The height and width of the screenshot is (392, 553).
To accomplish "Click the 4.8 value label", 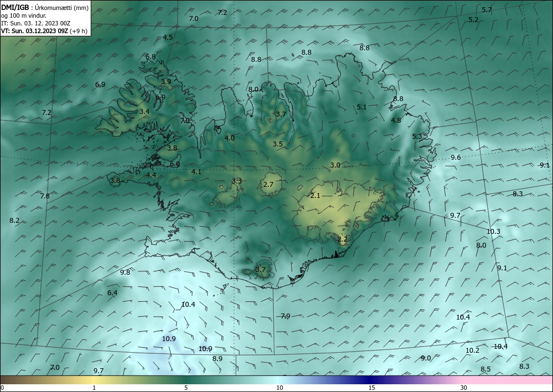I will point(397,120).
